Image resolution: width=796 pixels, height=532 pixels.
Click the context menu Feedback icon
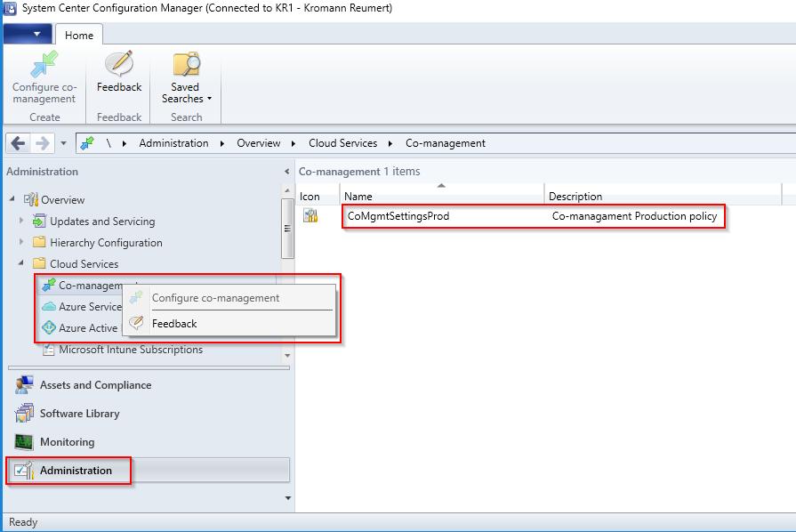tap(136, 323)
